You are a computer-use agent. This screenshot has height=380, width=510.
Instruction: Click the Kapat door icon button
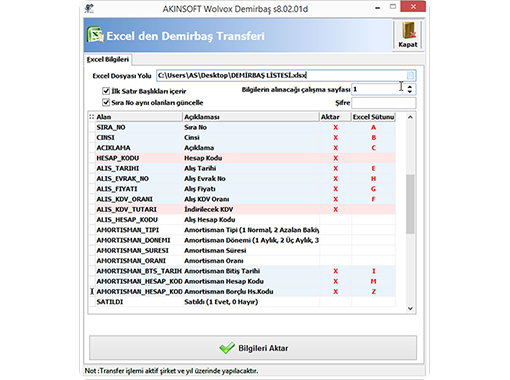coord(408,35)
